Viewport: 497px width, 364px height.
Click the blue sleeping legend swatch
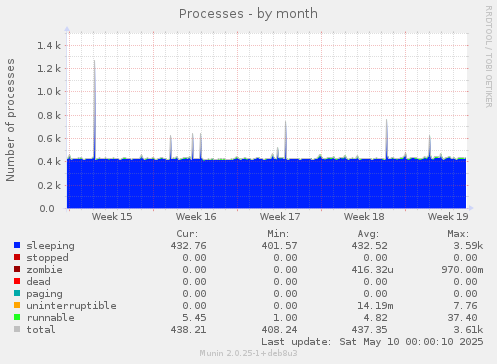point(17,245)
